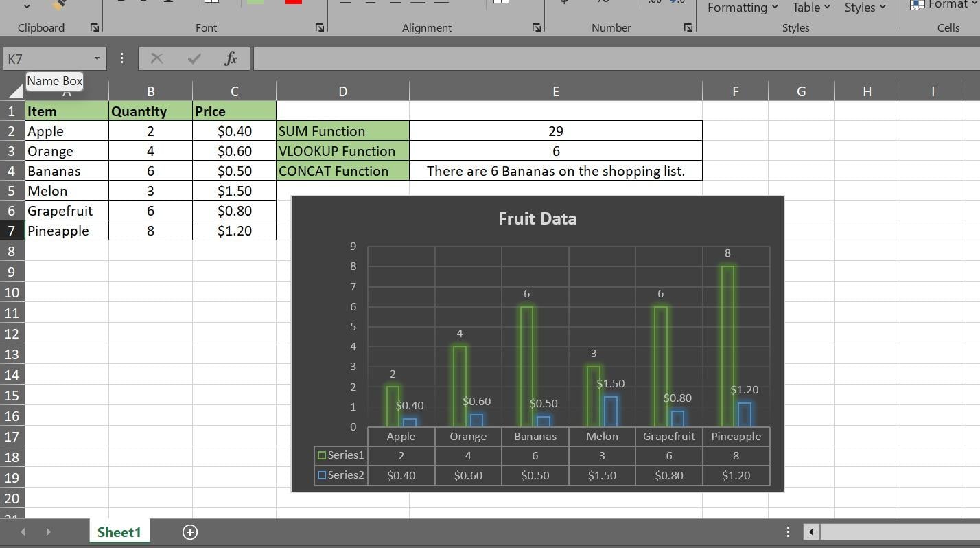
Task: Select the SUM Function label cell
Action: pyautogui.click(x=342, y=131)
